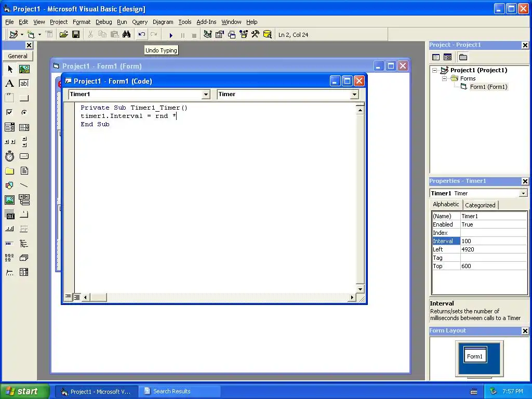Pick the ComboBox control in the toolbox

[x=10, y=127]
